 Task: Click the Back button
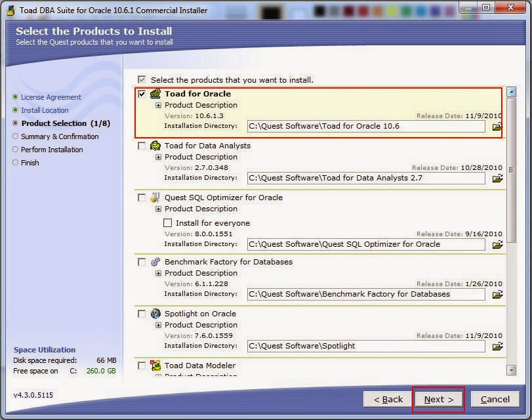coord(388,399)
